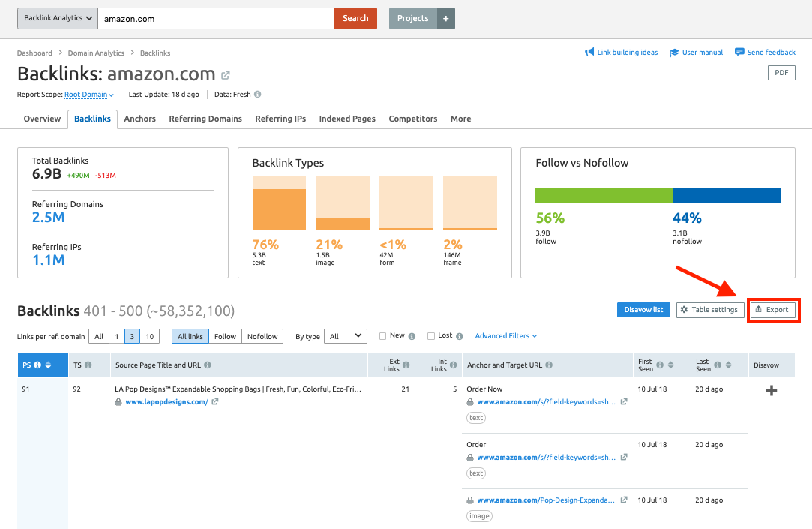Open the Disavow list

pos(643,310)
